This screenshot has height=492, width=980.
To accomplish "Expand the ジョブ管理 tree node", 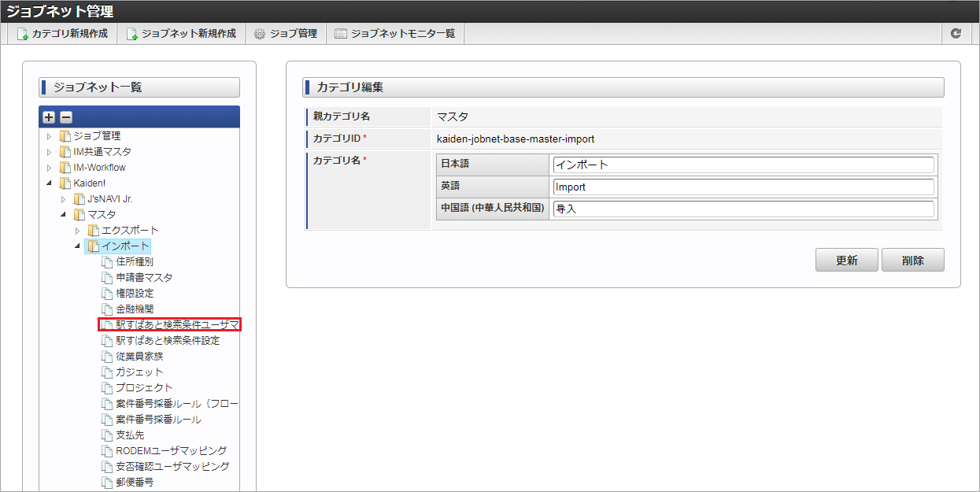I will (x=50, y=136).
